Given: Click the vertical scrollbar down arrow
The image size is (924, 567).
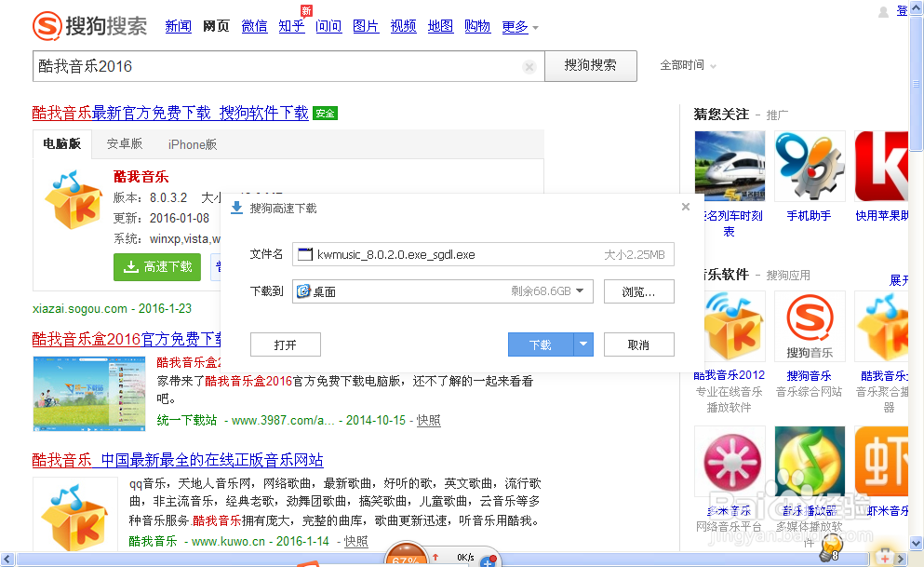Looking at the screenshot, I should (x=917, y=544).
